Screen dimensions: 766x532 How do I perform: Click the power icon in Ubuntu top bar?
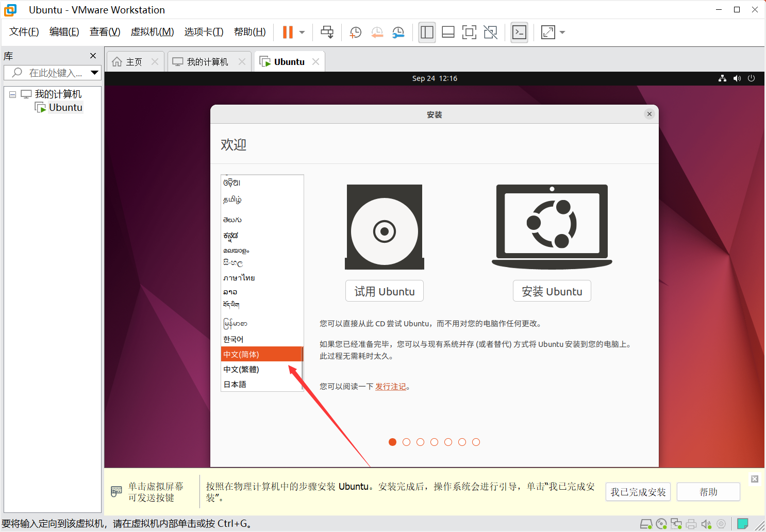point(752,78)
